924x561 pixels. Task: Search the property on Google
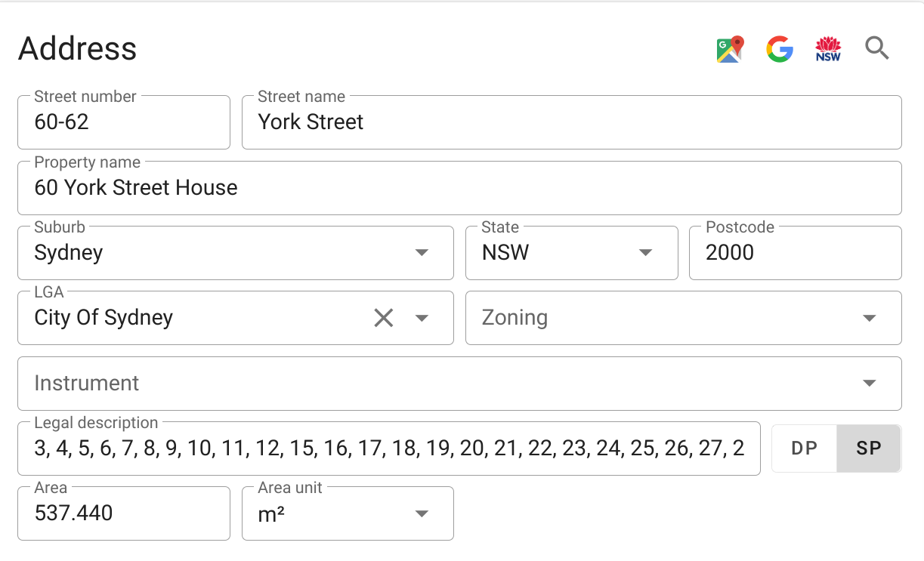point(779,48)
